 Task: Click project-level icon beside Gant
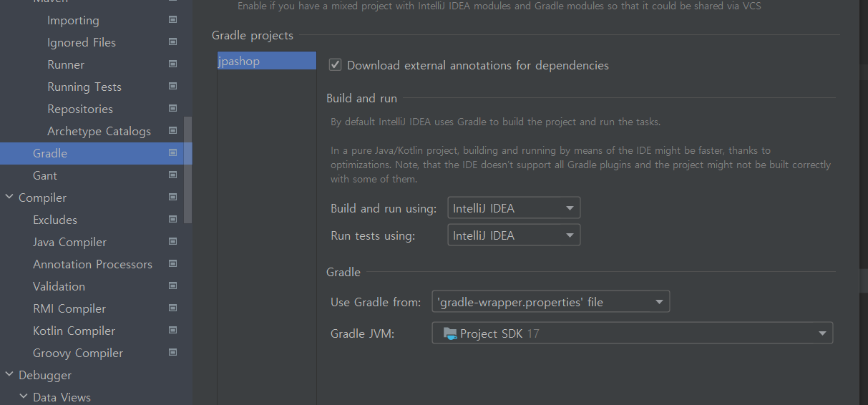pyautogui.click(x=172, y=175)
